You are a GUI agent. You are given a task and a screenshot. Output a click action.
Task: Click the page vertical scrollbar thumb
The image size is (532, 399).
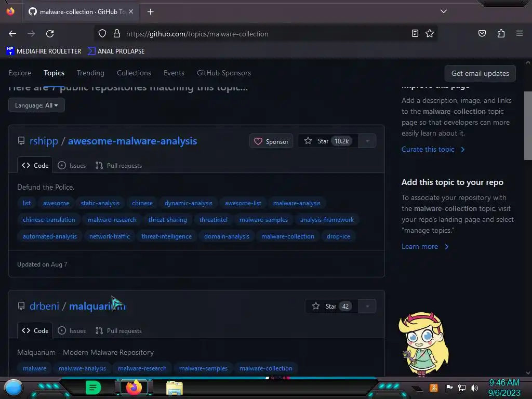click(x=528, y=126)
